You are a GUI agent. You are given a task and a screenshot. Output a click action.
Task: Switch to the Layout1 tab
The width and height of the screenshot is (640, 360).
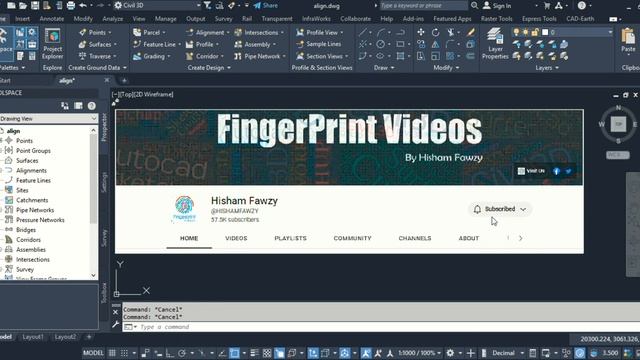pos(33,337)
